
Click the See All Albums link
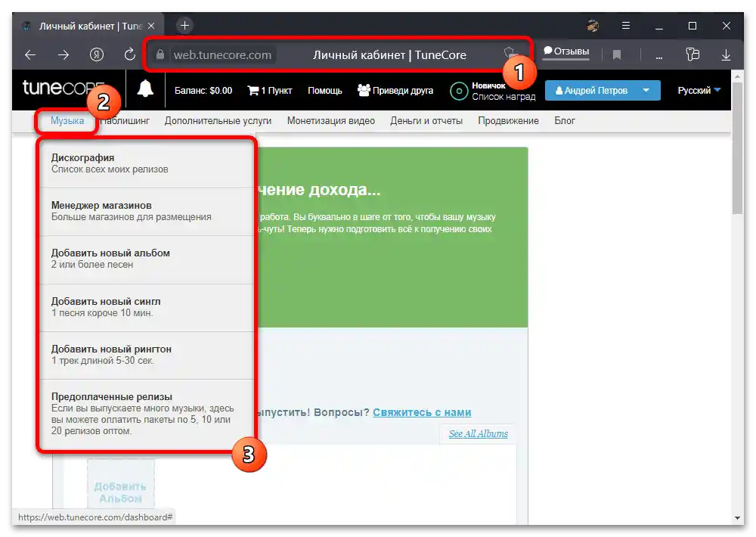[479, 433]
